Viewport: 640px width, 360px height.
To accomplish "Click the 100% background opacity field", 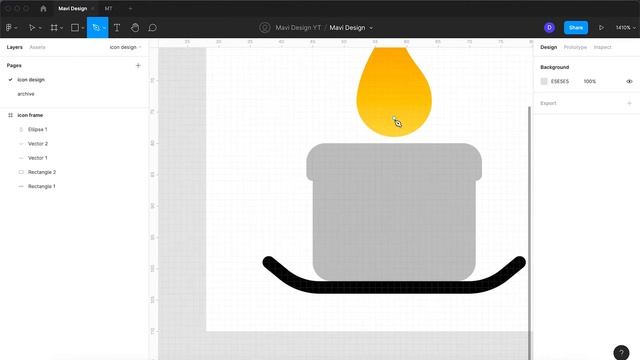I will (589, 81).
